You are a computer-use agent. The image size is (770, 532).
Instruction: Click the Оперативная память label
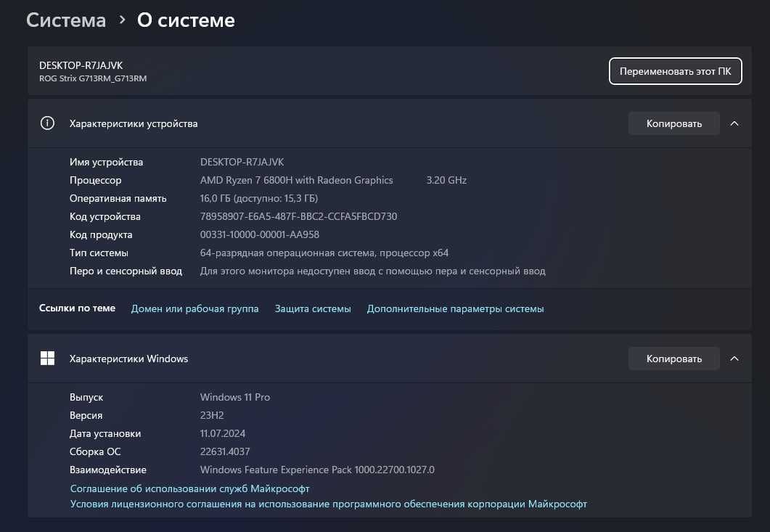pyautogui.click(x=118, y=198)
